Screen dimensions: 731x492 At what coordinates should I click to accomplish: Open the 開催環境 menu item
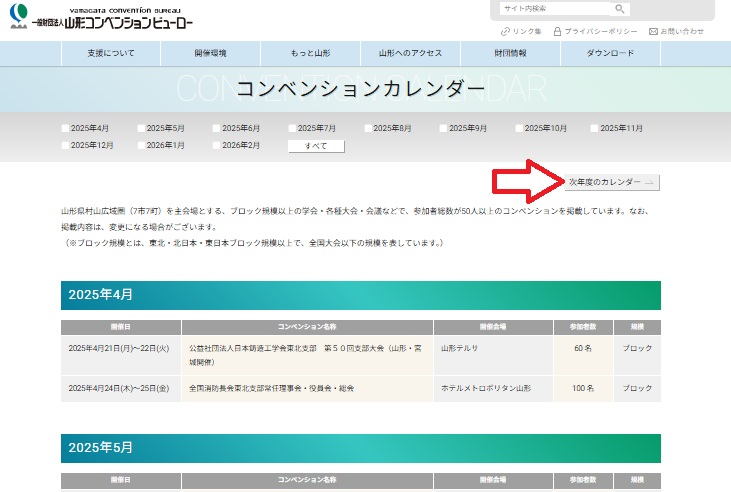point(210,53)
